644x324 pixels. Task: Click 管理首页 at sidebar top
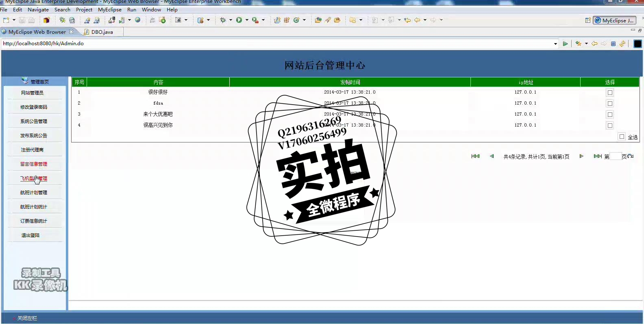pos(39,82)
